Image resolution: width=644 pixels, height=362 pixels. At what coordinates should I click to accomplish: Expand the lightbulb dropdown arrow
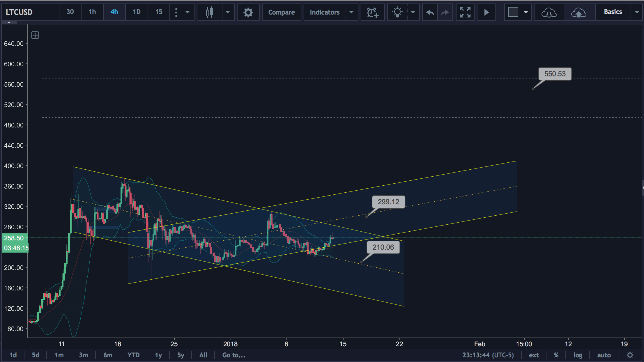(413, 12)
